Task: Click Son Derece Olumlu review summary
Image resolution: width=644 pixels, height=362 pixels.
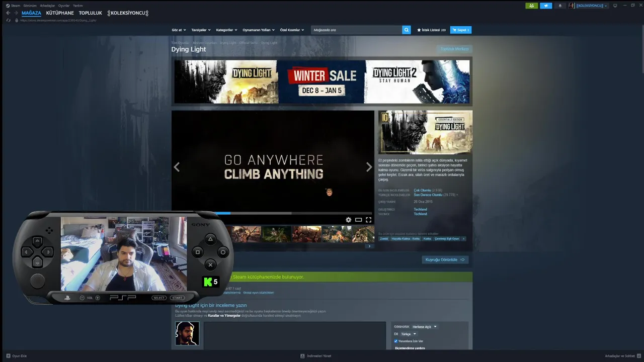Action: 428,195
